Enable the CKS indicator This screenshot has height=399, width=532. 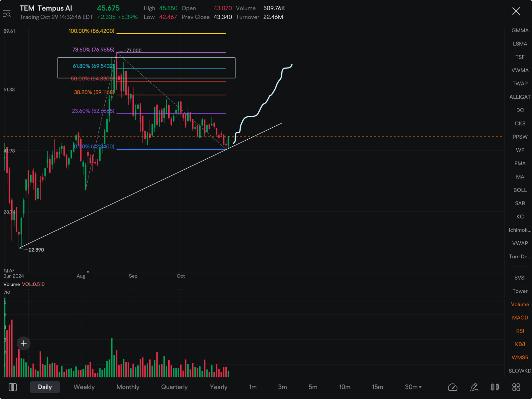pyautogui.click(x=520, y=123)
